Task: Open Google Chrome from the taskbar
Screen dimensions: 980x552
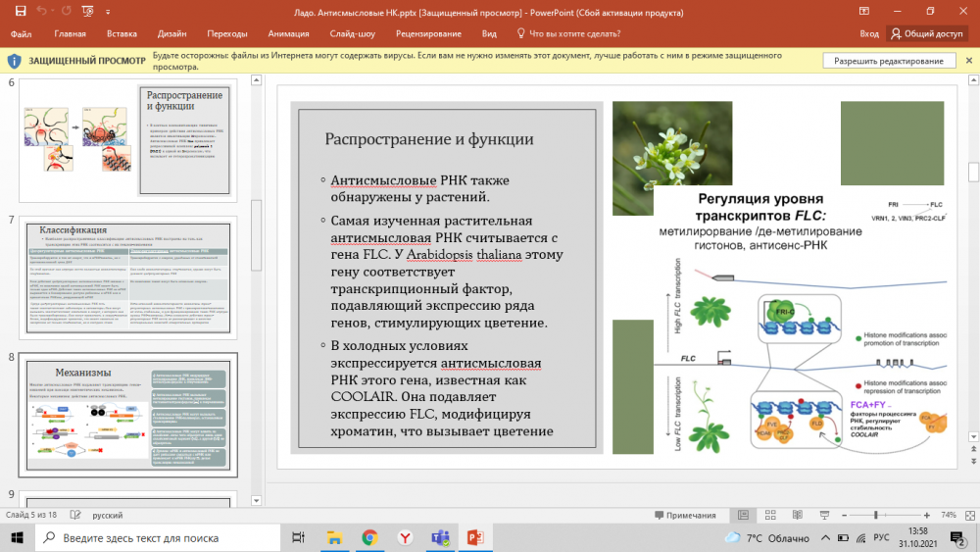Action: pyautogui.click(x=369, y=537)
